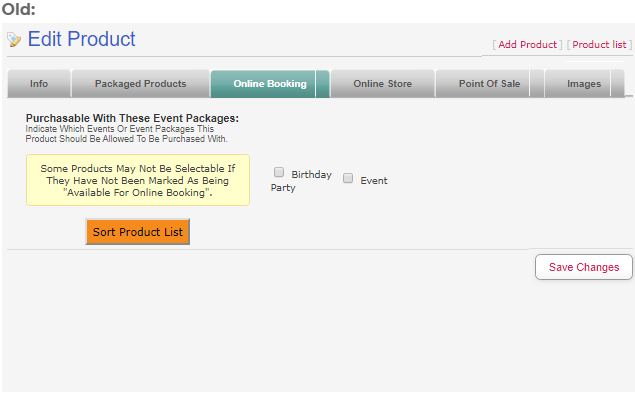Go to the Online Store tab
Viewport: 635px width, 393px height.
click(x=383, y=83)
